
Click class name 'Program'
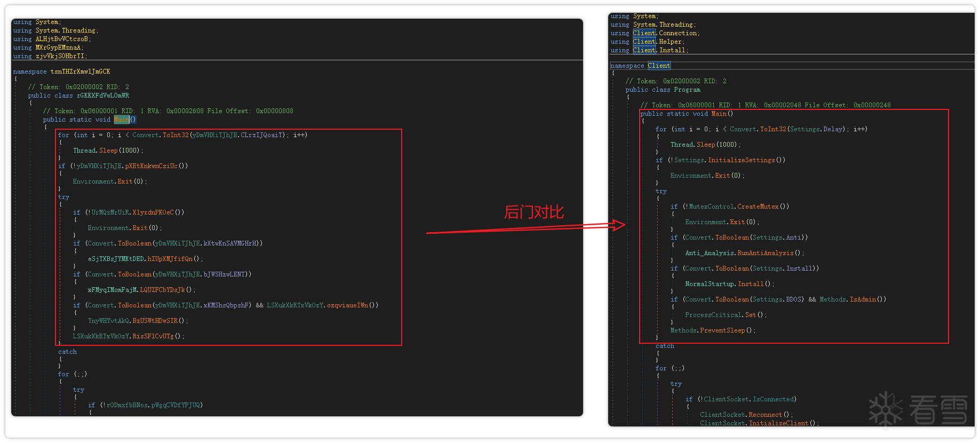(687, 90)
